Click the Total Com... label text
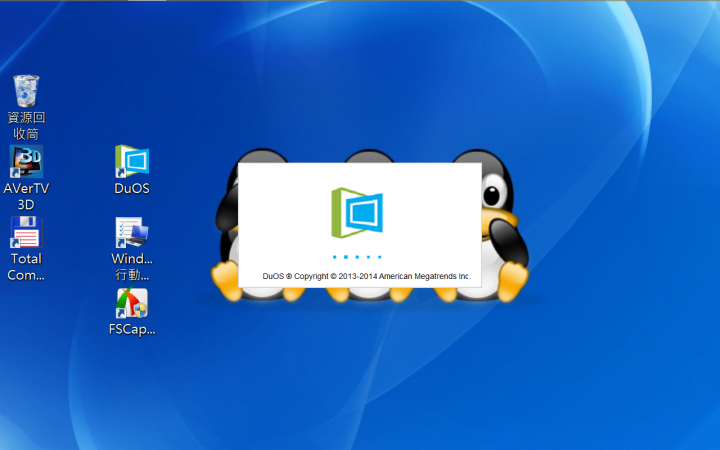Image resolution: width=720 pixels, height=450 pixels. 26,267
